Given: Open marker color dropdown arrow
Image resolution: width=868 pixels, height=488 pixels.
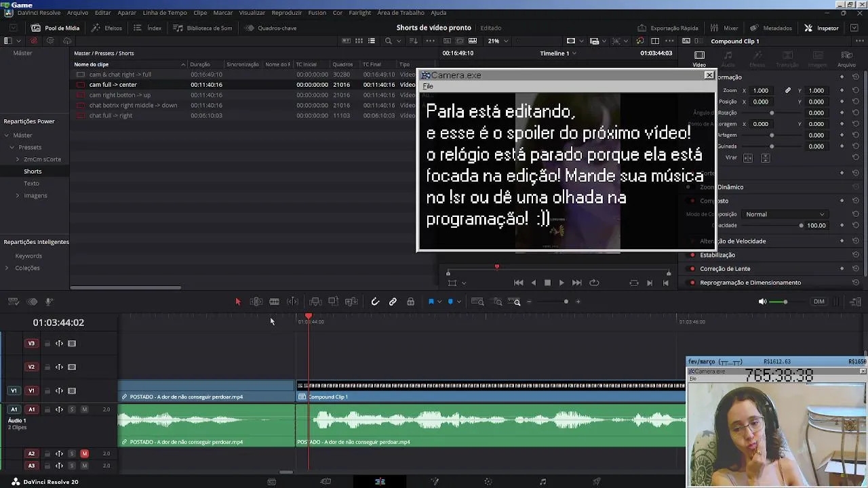Looking at the screenshot, I should [459, 302].
